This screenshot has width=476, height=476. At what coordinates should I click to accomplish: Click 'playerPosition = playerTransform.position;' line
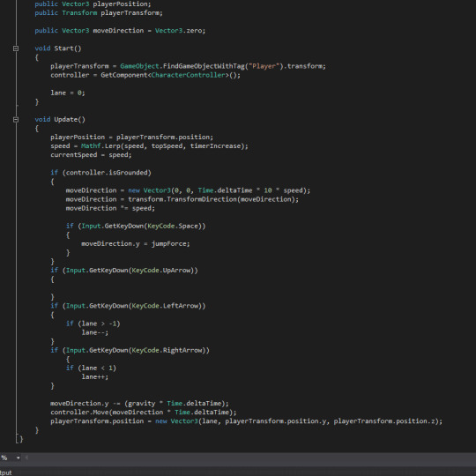[131, 138]
